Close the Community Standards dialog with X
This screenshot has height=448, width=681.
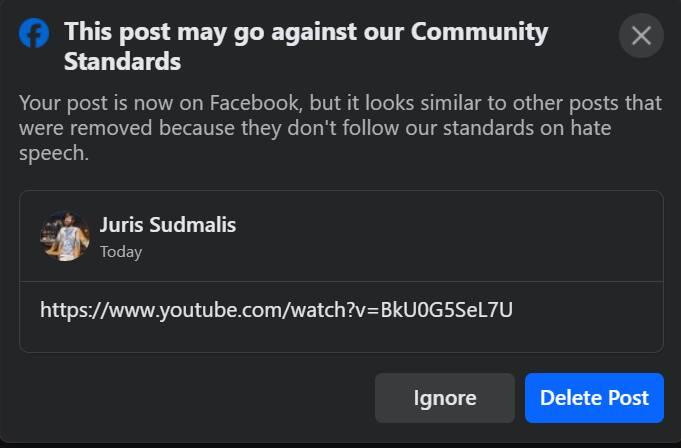[x=641, y=36]
